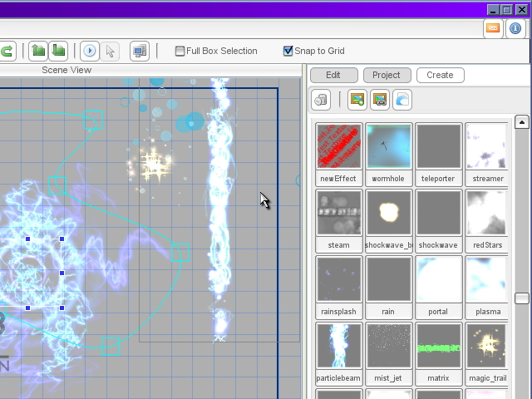Switch to the Create tab
This screenshot has height=399, width=532.
(440, 75)
